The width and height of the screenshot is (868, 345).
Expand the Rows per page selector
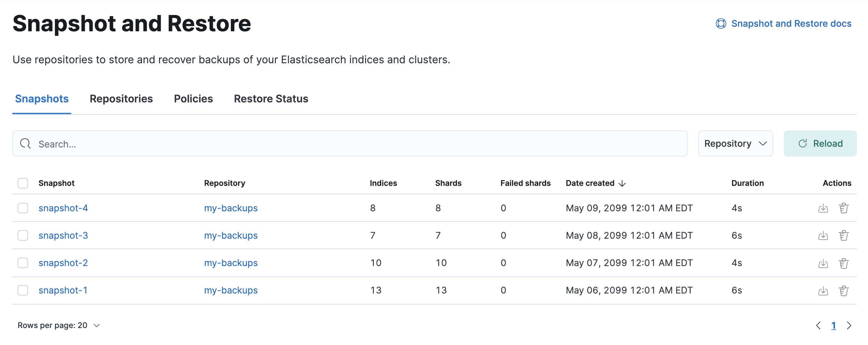[59, 325]
